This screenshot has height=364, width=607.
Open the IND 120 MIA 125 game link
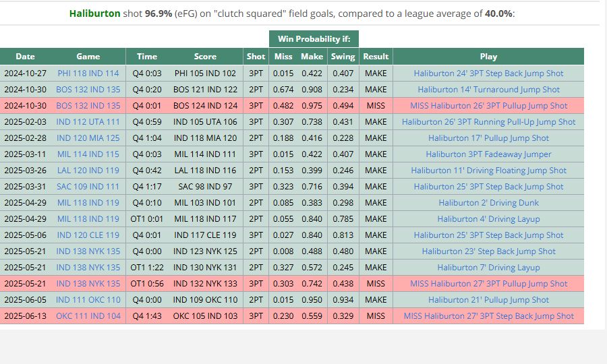(88, 138)
